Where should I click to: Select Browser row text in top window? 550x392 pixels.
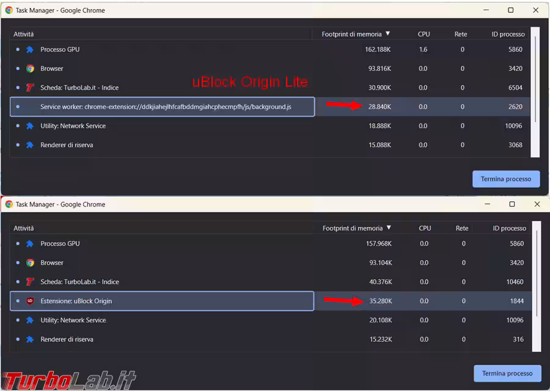[52, 68]
